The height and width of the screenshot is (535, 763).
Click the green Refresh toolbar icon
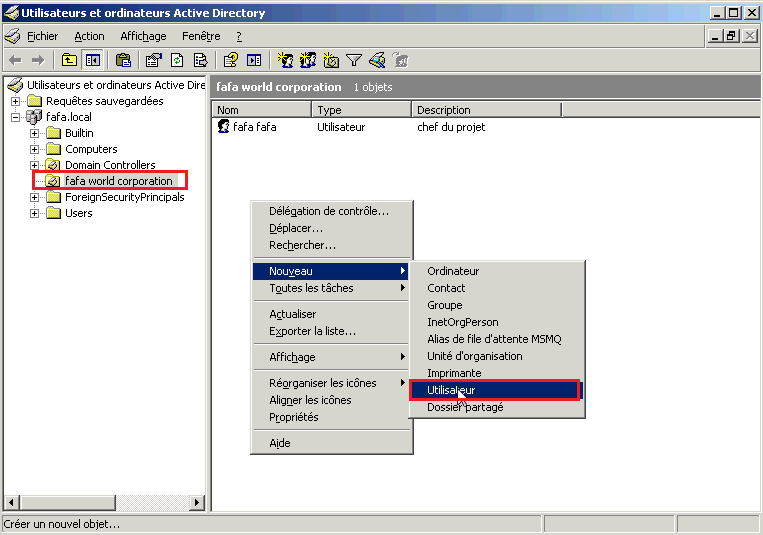(177, 60)
